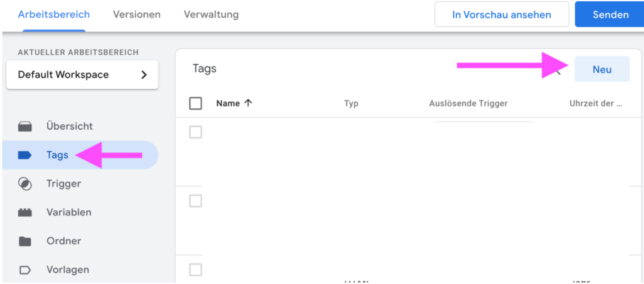Tick the third tag row checkbox
The width and height of the screenshot is (644, 284).
click(x=196, y=270)
